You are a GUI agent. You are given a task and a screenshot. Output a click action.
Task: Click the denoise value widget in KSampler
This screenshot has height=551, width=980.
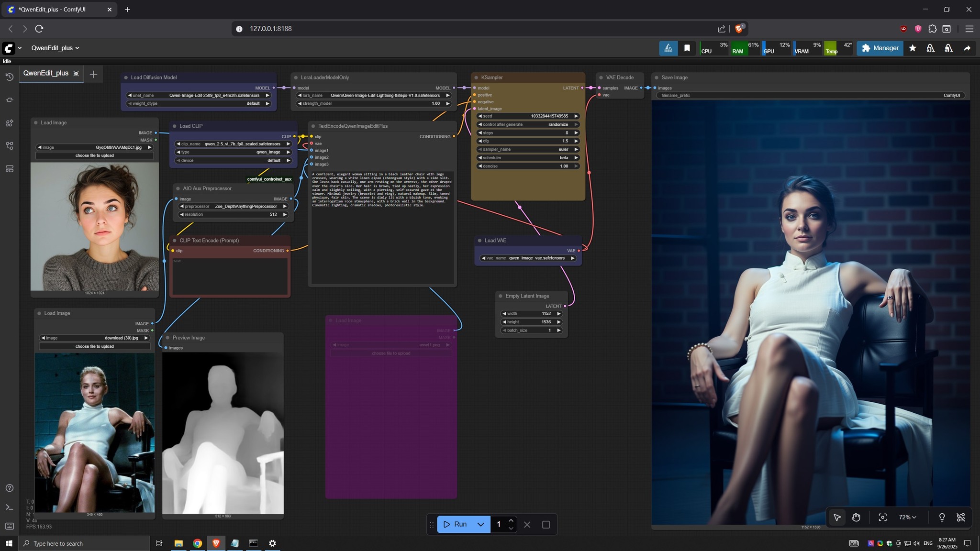528,166
